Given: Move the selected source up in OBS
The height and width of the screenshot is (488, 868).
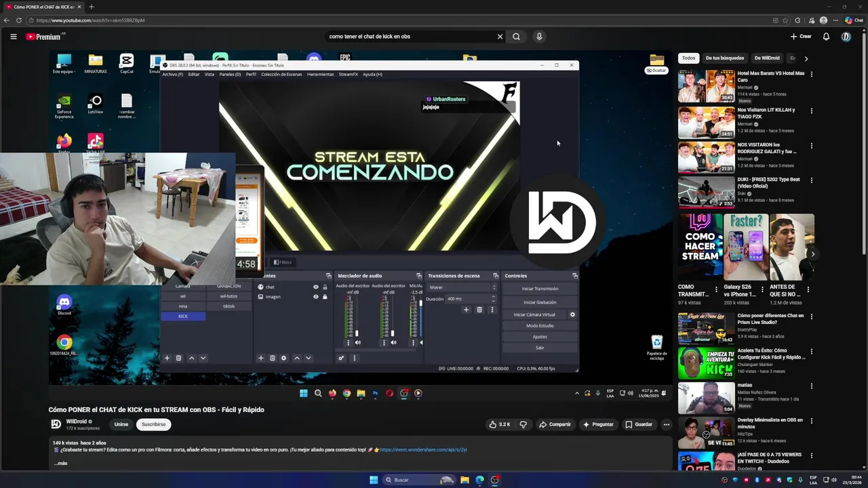Looking at the screenshot, I should [x=296, y=358].
